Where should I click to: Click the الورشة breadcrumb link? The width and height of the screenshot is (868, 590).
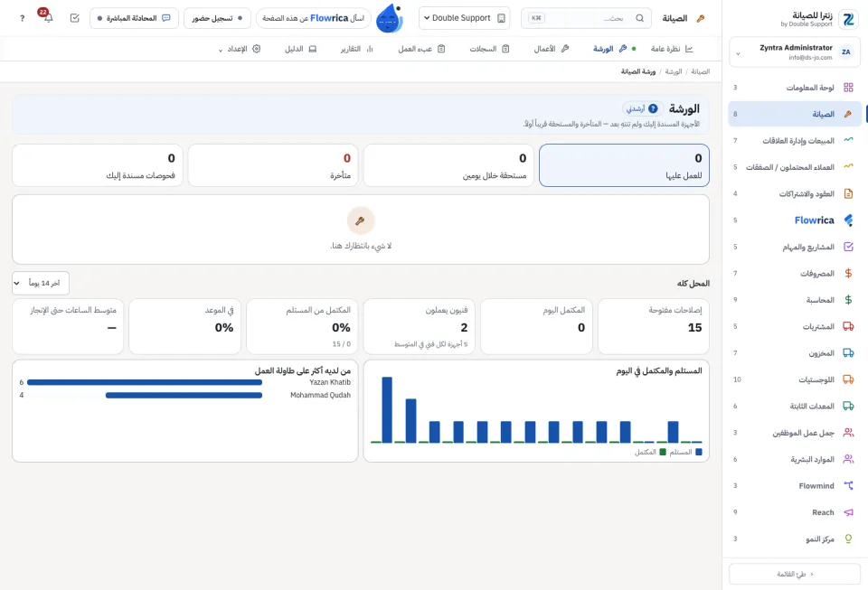673,72
